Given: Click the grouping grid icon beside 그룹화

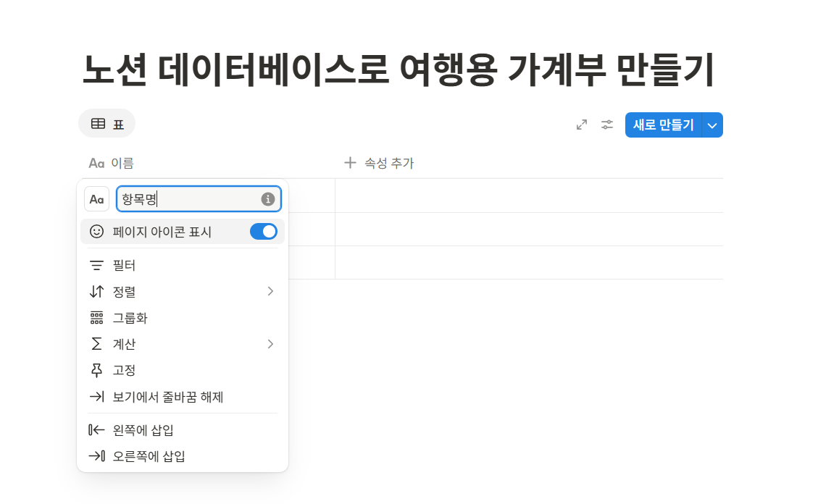Looking at the screenshot, I should pyautogui.click(x=98, y=317).
